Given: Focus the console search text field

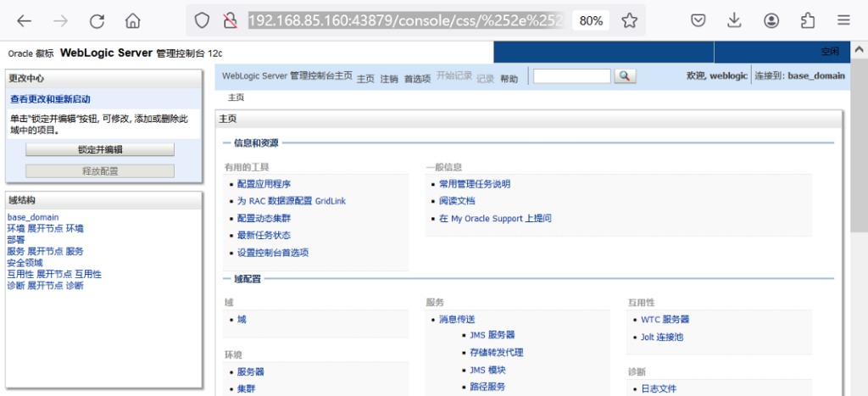Looking at the screenshot, I should [572, 76].
